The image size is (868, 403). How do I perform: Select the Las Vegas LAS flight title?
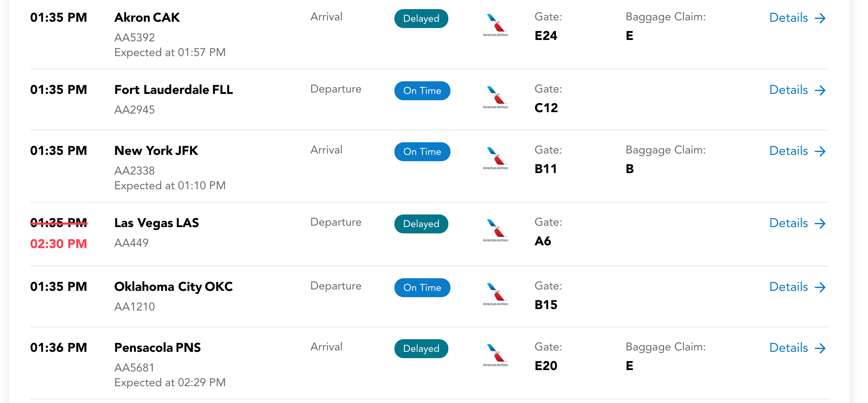(x=157, y=223)
